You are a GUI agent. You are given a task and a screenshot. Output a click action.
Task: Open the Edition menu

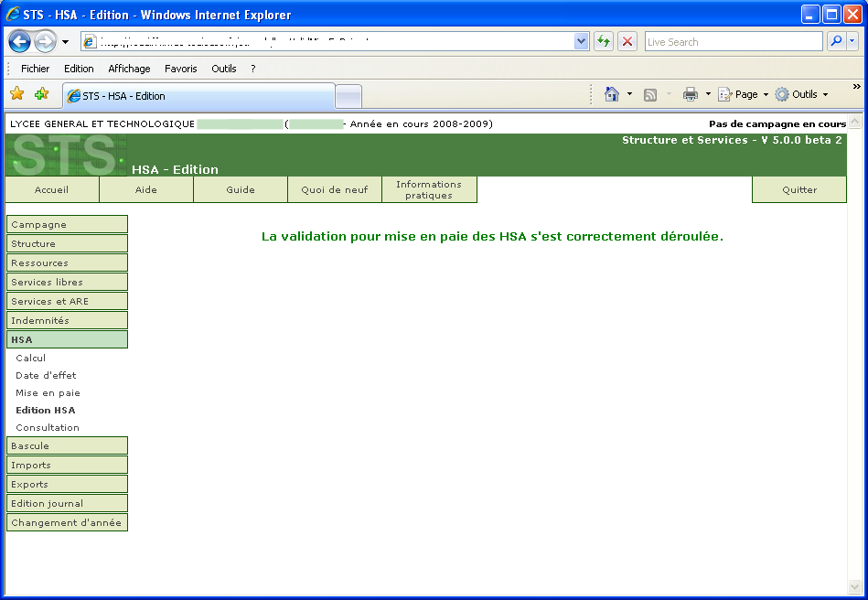(x=79, y=69)
